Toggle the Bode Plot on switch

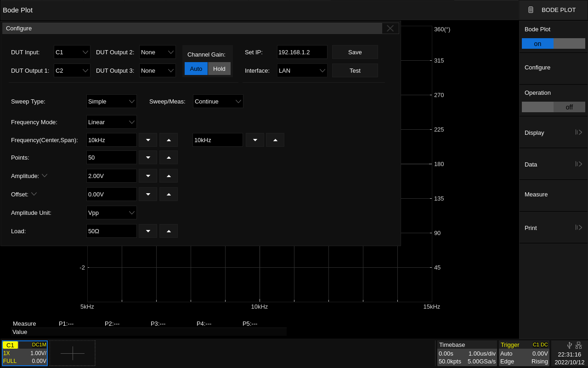[553, 44]
